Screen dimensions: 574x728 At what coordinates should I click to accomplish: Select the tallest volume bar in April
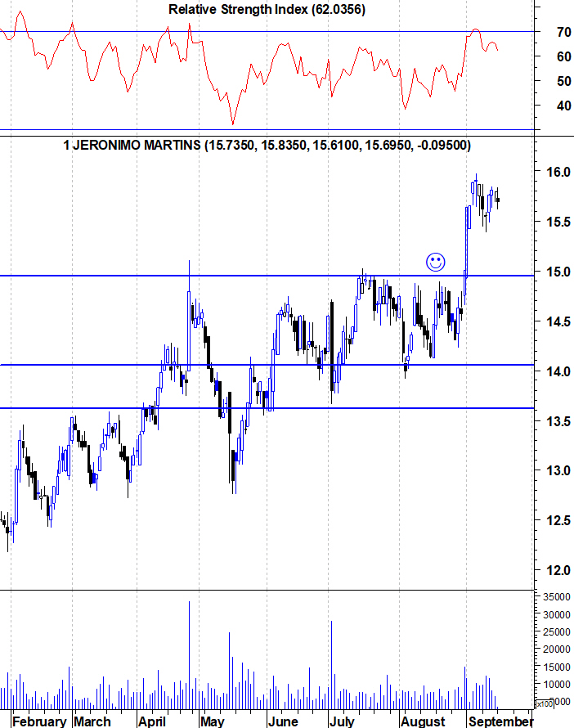pos(189,654)
